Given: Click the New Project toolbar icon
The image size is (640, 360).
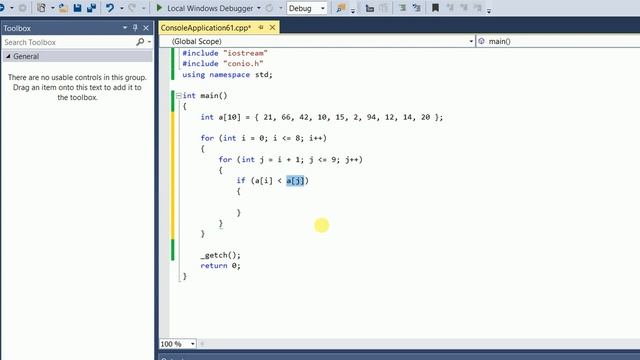Looking at the screenshot, I should [x=41, y=8].
